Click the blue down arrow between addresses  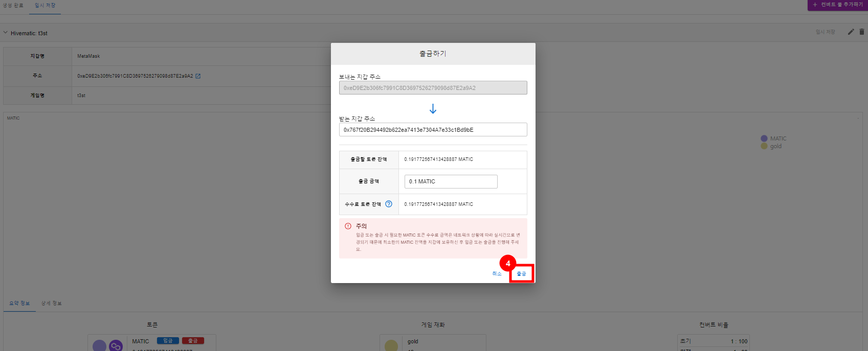point(433,109)
